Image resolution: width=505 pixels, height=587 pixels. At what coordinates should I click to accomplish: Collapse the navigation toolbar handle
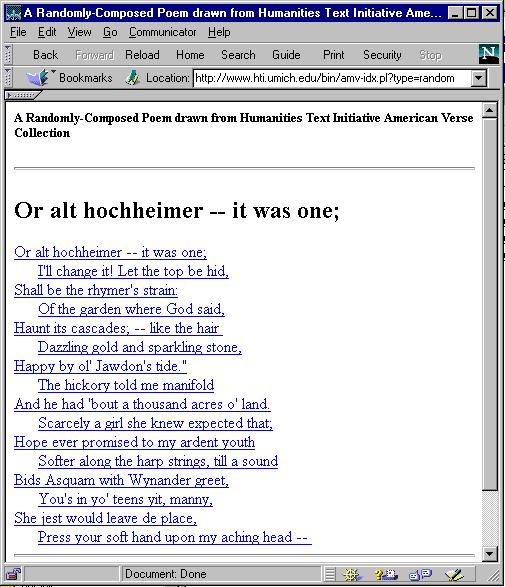[8, 55]
